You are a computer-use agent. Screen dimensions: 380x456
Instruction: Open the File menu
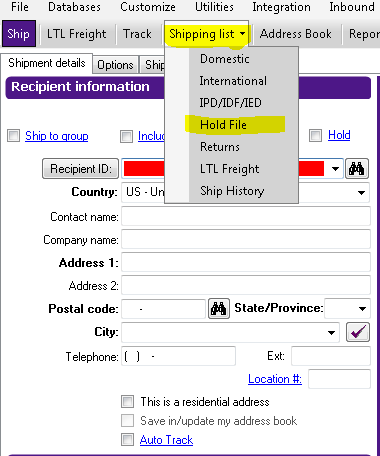pos(20,7)
